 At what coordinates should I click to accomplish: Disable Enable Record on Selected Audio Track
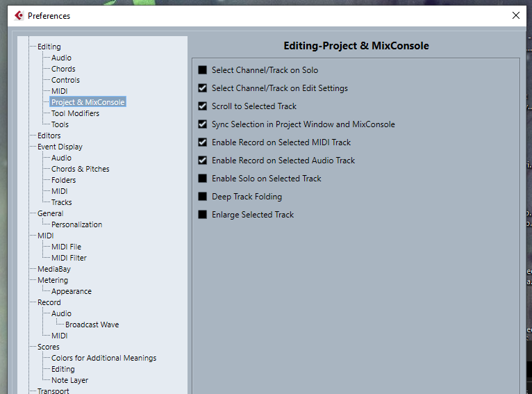point(203,161)
